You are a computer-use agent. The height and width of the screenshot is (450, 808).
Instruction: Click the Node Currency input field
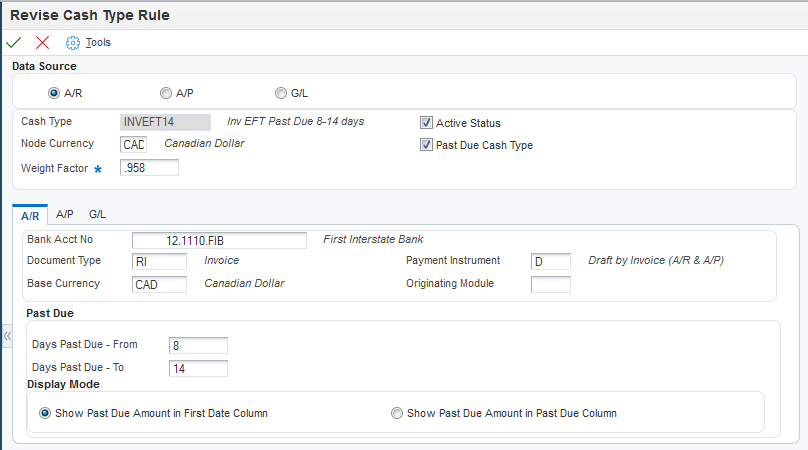point(133,144)
